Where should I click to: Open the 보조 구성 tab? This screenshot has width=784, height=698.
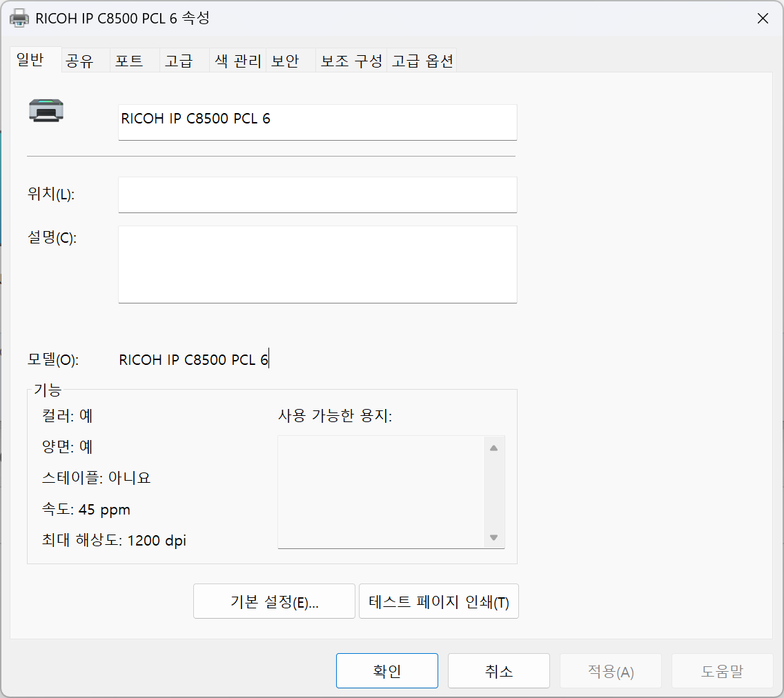point(351,61)
